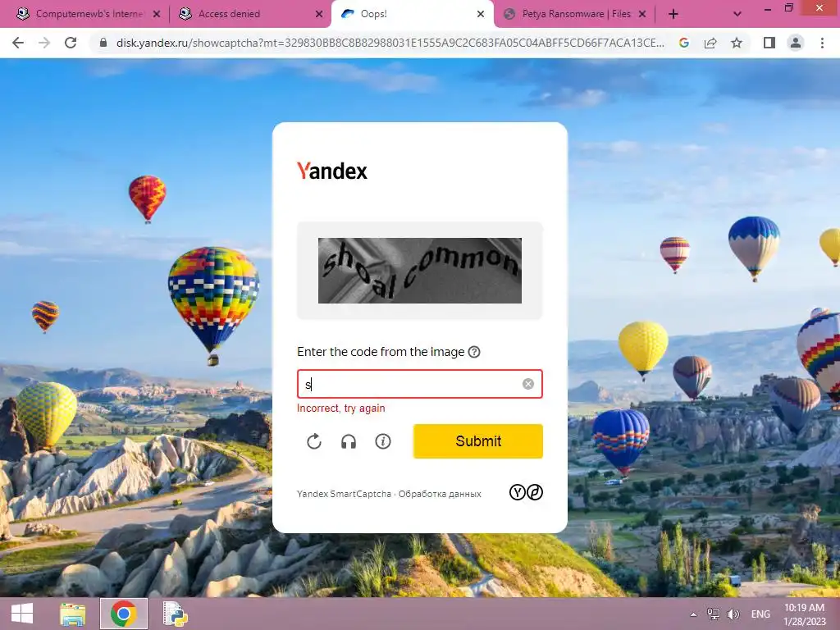Image resolution: width=840 pixels, height=630 pixels.
Task: Bookmark this page with star icon
Action: (x=737, y=43)
